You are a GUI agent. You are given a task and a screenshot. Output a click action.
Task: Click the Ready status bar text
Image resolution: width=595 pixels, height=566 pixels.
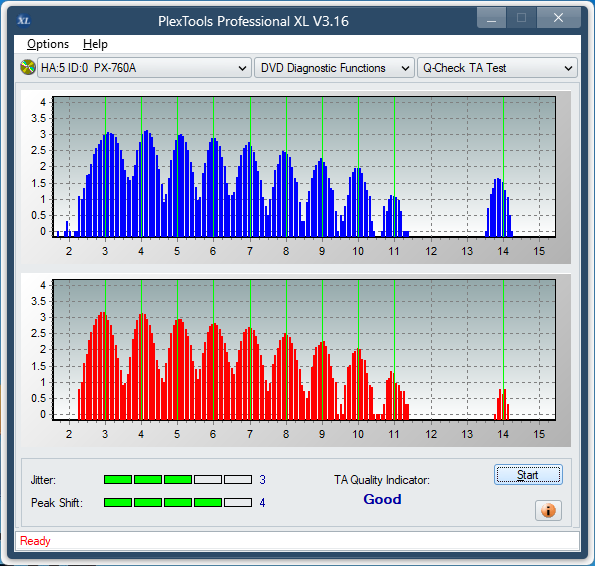click(35, 541)
